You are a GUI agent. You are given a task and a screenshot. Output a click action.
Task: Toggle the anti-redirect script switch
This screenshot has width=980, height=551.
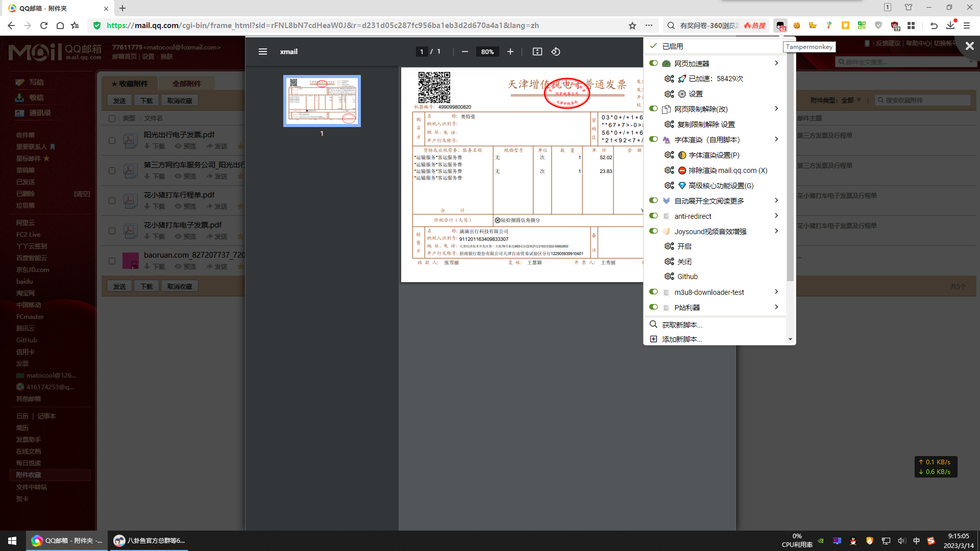point(653,216)
